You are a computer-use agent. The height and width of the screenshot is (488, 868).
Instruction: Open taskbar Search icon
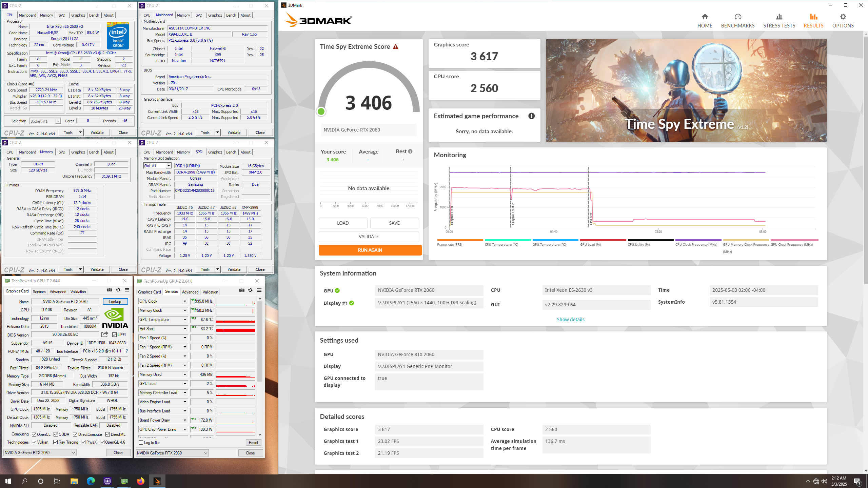tap(24, 481)
